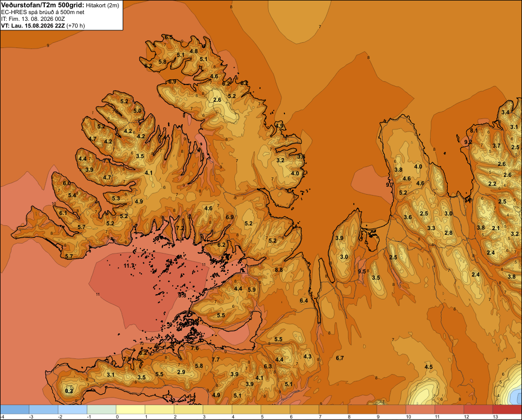
Task: Pick the legend swatch between 3 and 4
Action: point(217,410)
